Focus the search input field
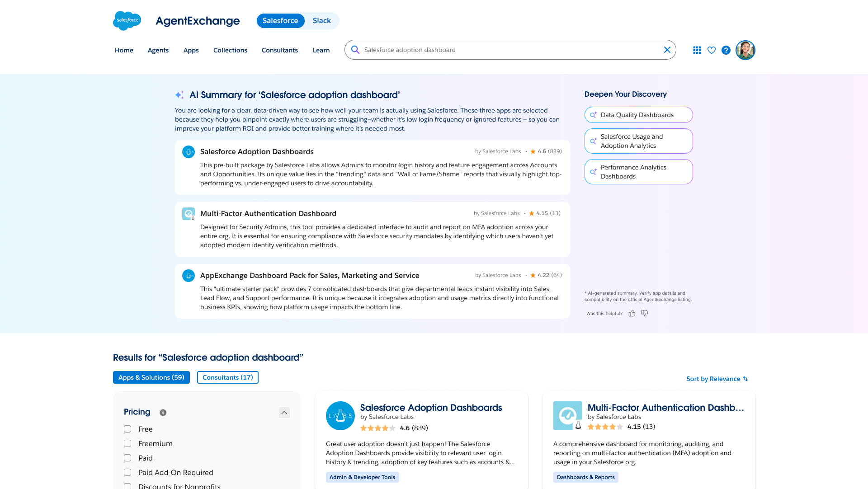The width and height of the screenshot is (868, 489). pos(510,50)
